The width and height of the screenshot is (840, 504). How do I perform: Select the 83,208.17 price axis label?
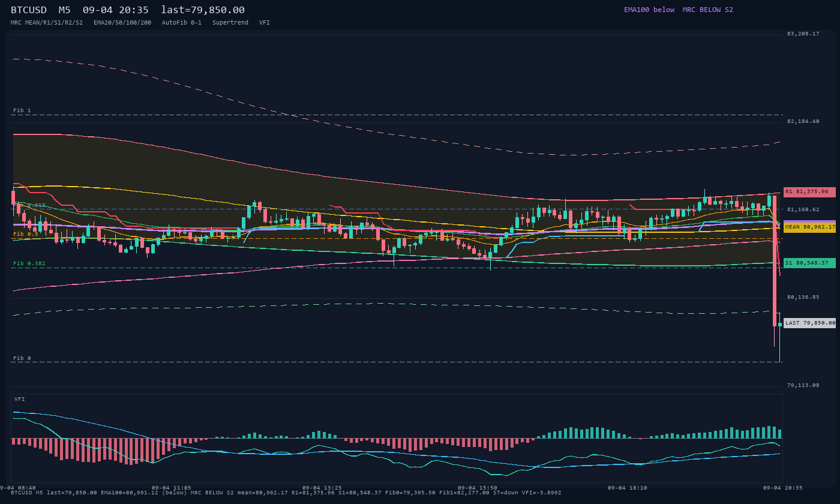[x=803, y=34]
